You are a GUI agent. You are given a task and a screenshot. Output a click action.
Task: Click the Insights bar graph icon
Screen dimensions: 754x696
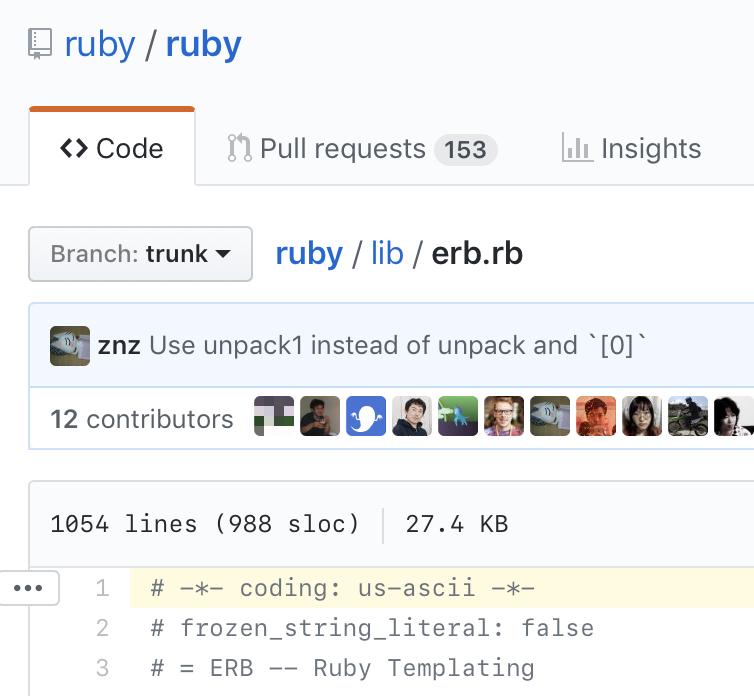[x=577, y=149]
